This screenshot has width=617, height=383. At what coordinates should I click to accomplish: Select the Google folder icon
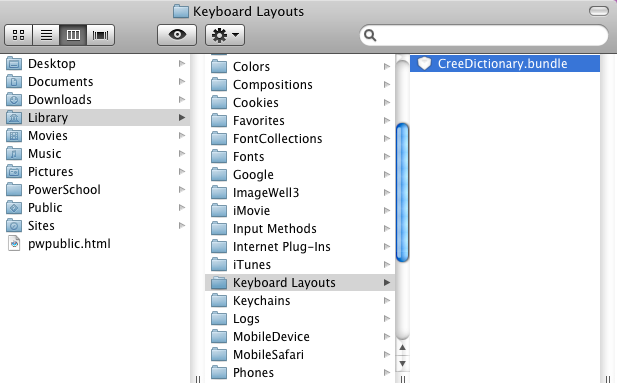[219, 174]
